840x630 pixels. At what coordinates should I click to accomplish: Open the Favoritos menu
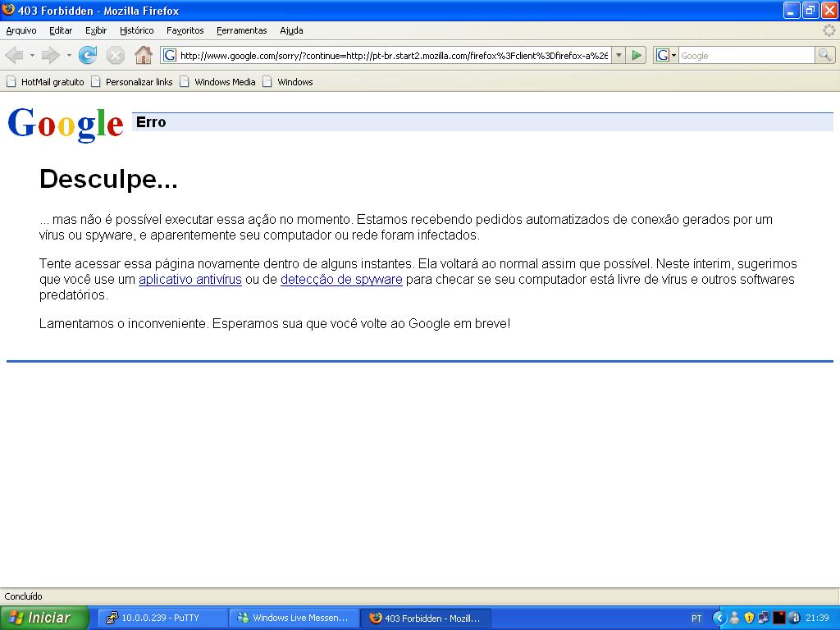coord(185,30)
